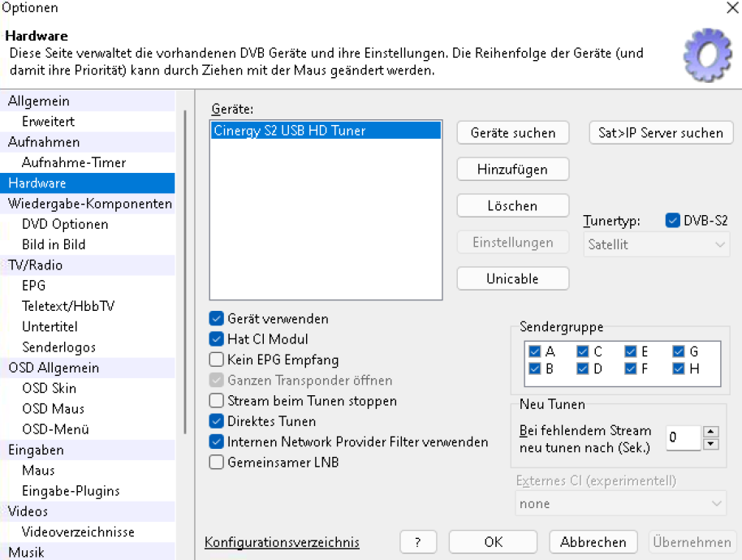Click the question mark help button
The image size is (742, 560).
point(417,542)
